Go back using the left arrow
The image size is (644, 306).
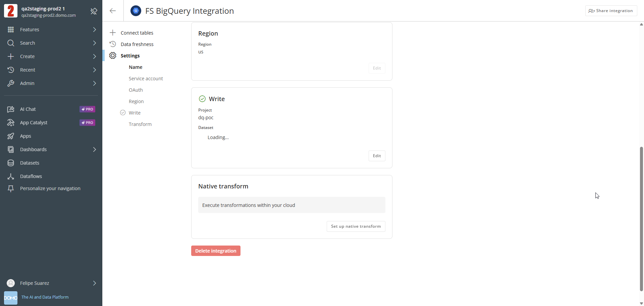click(x=113, y=11)
